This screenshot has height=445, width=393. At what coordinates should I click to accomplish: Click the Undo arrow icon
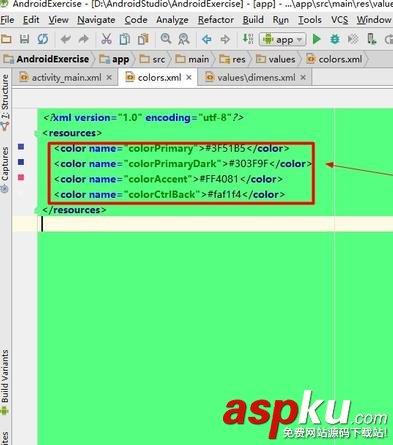(x=65, y=39)
